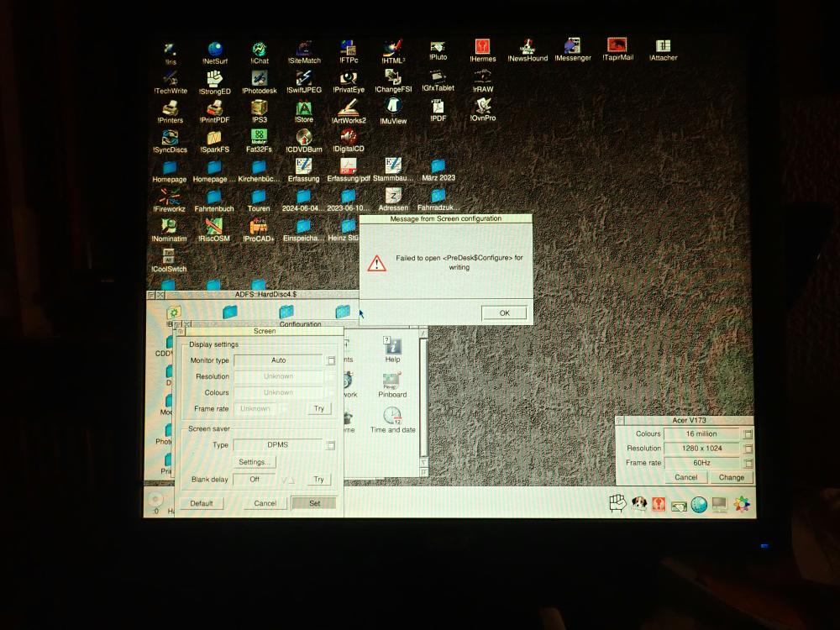Viewport: 840px width, 630px height.
Task: Open the Fahrtenbuch folder
Action: (x=213, y=202)
